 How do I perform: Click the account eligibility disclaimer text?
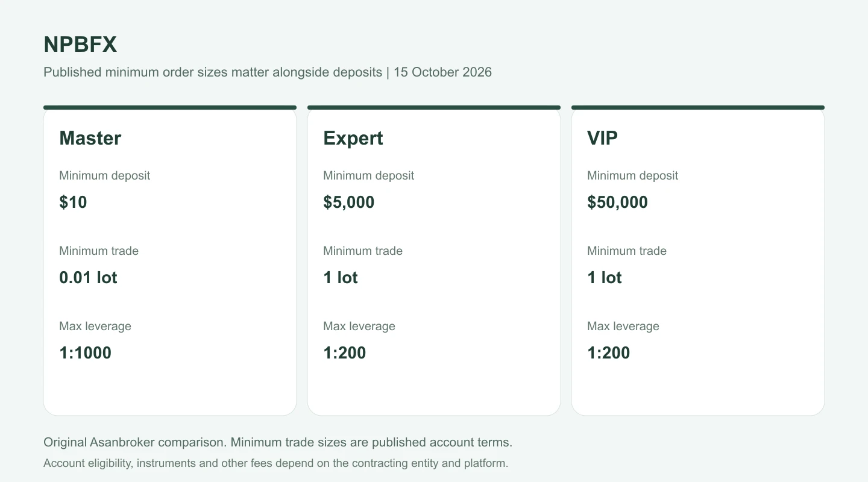pos(276,463)
